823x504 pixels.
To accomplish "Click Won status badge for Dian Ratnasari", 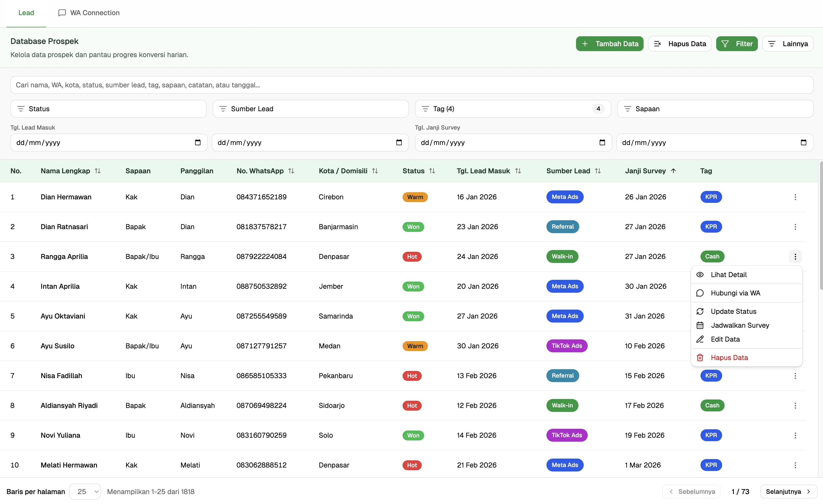I will tap(413, 227).
